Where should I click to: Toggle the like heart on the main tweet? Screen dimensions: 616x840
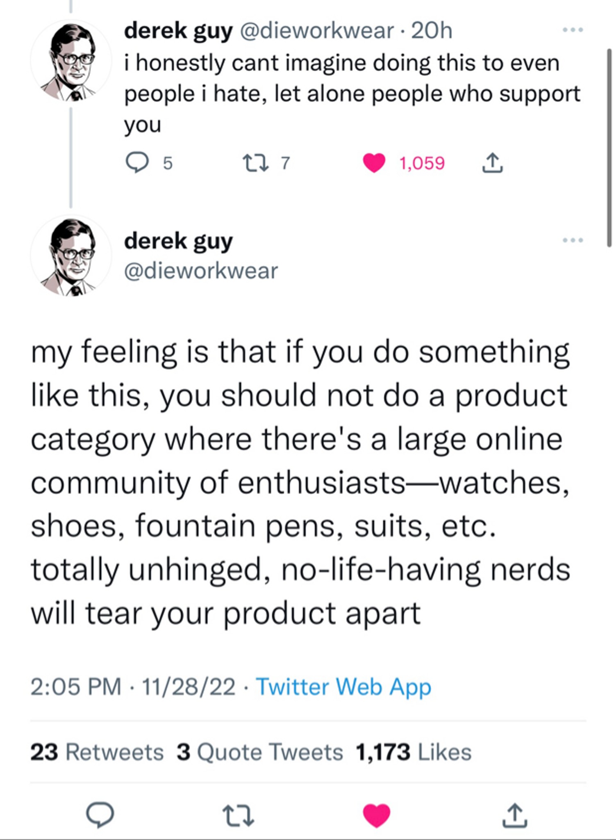pos(377,815)
